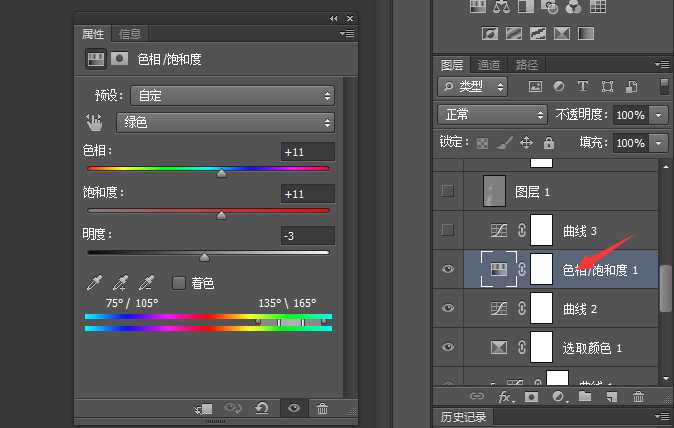The width and height of the screenshot is (674, 428).
Task: Click the 色相 hue value field
Action: [307, 151]
